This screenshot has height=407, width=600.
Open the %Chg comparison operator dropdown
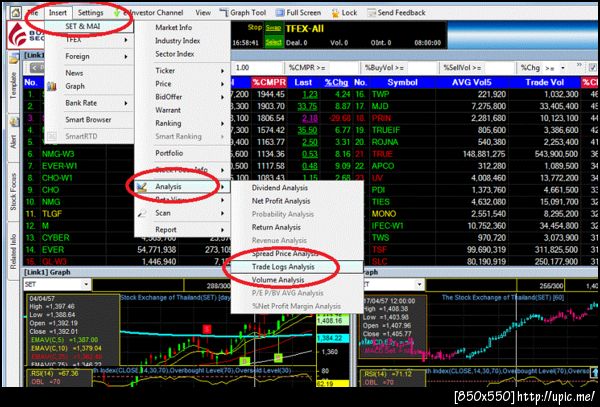563,68
